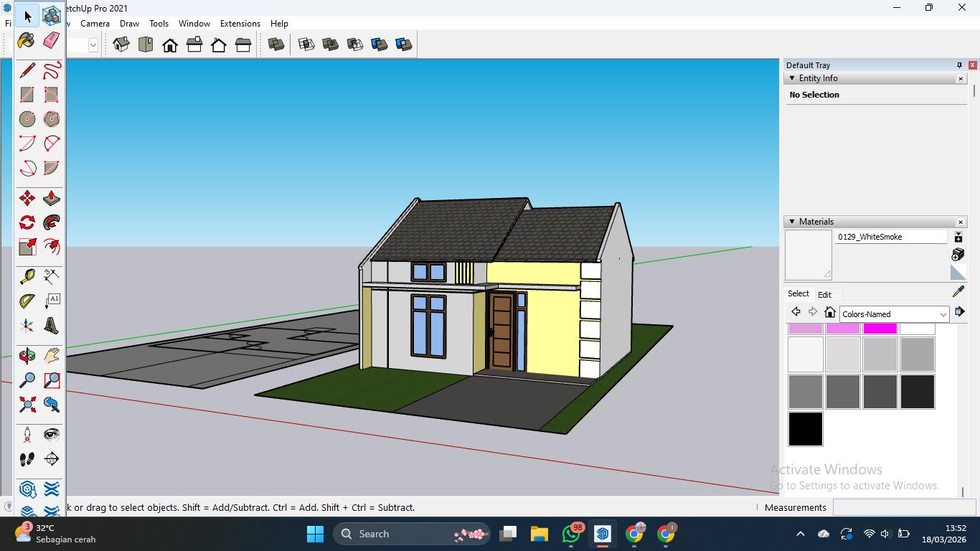980x551 pixels.
Task: Select the Tape Measure tool
Action: tap(27, 276)
